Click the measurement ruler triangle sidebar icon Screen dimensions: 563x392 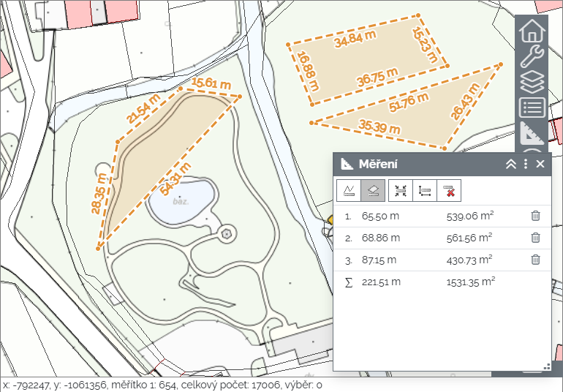pyautogui.click(x=532, y=133)
